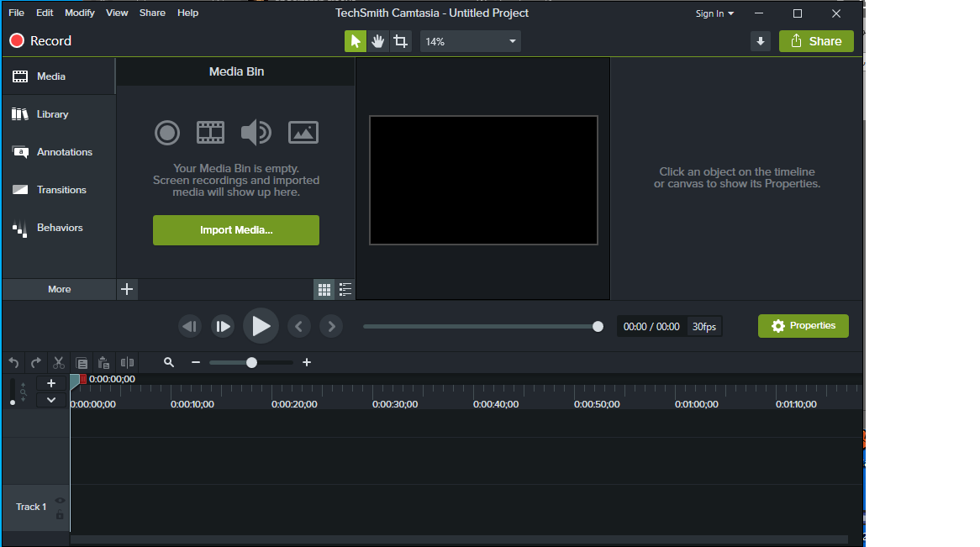Image resolution: width=980 pixels, height=547 pixels.
Task: Open the Share menu in menu bar
Action: click(152, 13)
